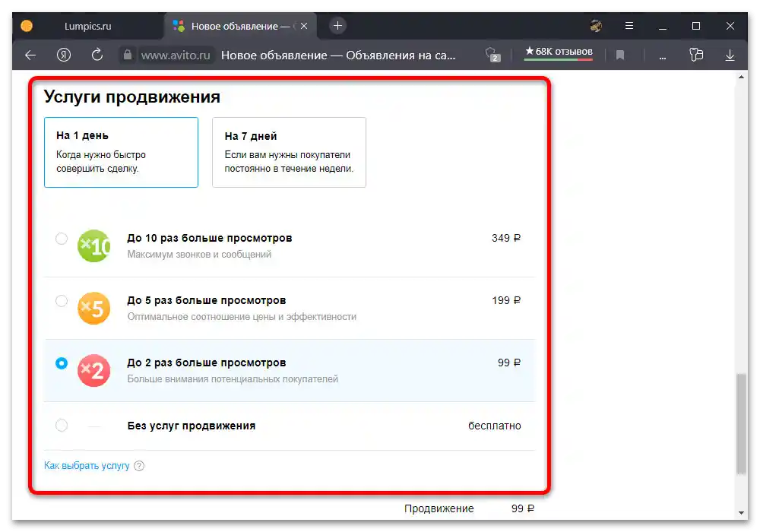Reload the Avito page

(x=97, y=55)
